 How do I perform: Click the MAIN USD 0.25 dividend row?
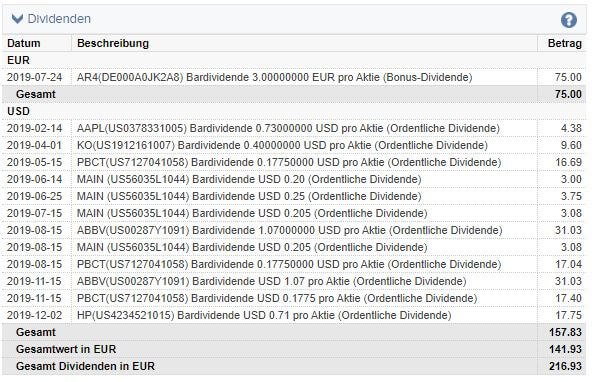[294, 197]
